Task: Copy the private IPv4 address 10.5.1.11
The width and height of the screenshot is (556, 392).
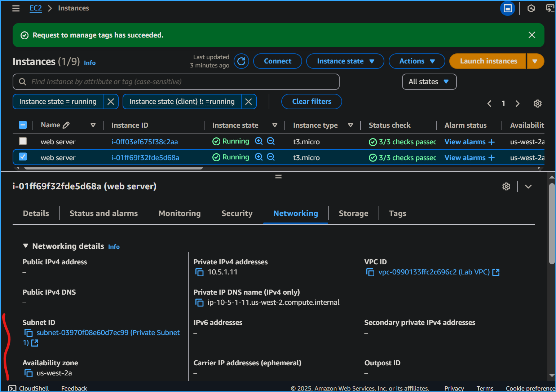Action: (199, 272)
